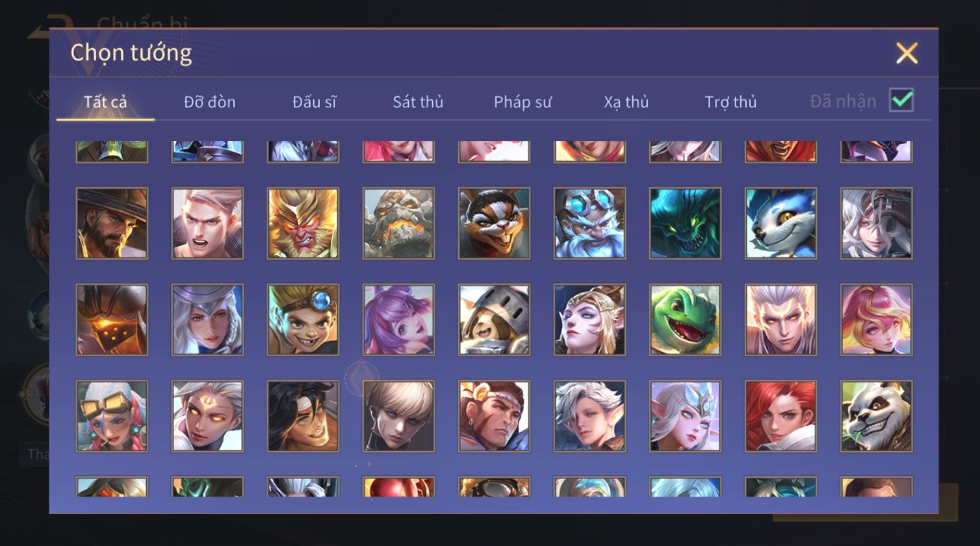
Task: Select the rock golem with lava hero
Action: coord(398,224)
